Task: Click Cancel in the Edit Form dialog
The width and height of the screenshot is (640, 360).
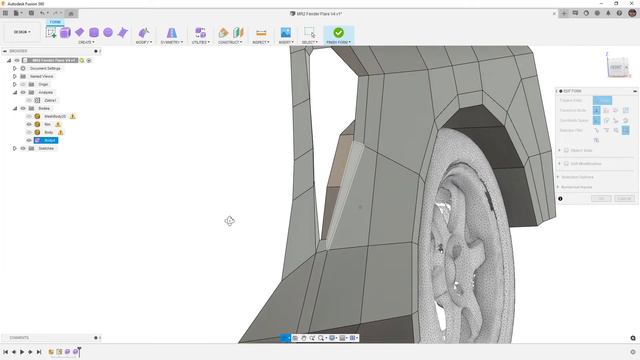Action: point(624,198)
